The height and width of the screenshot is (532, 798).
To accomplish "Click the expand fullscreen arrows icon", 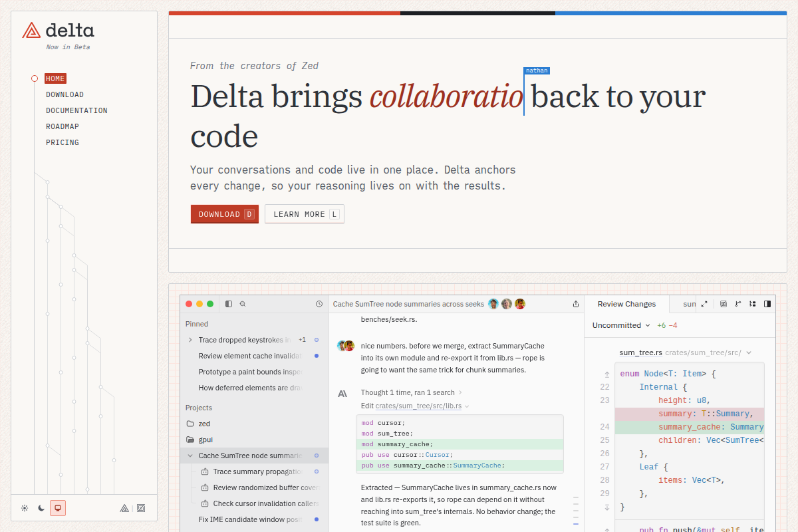I will pos(704,304).
